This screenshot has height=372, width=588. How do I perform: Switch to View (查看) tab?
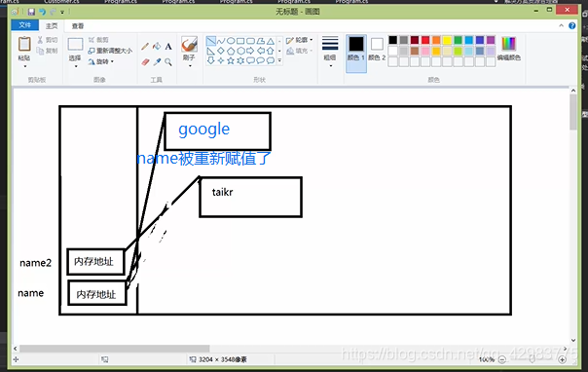[x=78, y=26]
